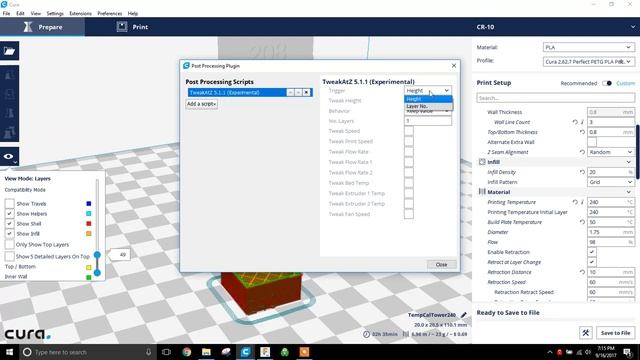This screenshot has width=640, height=360.
Task: Open the Settings menu
Action: pyautogui.click(x=55, y=13)
